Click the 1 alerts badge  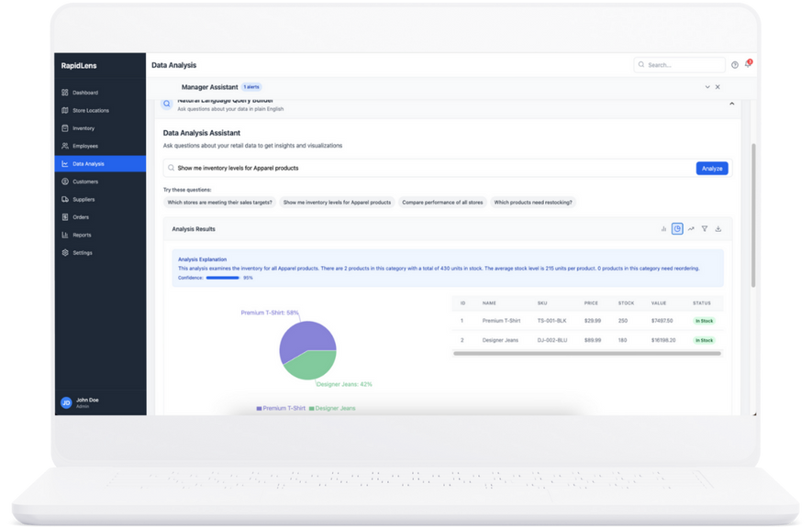[251, 87]
